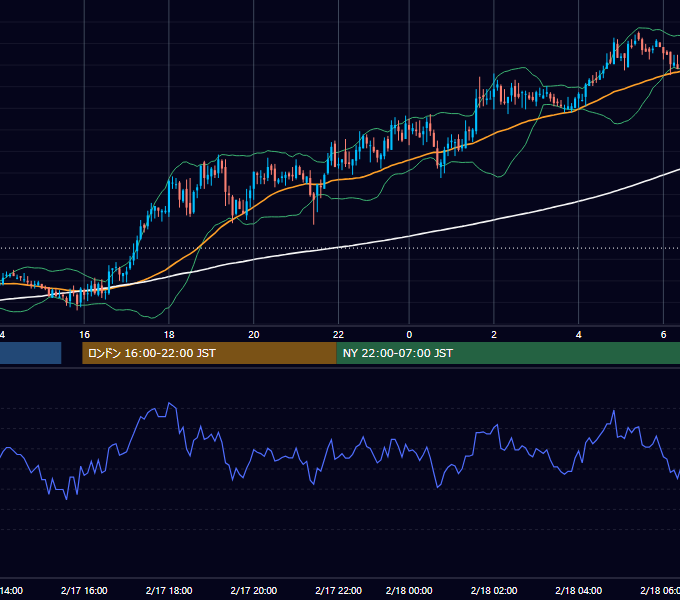Click the '2/18 00:00' oscillator time label
Image resolution: width=680 pixels, height=600 pixels.
click(x=409, y=590)
